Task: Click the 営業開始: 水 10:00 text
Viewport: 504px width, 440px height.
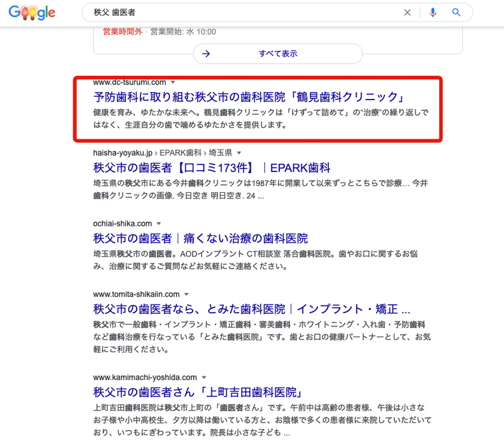Action: tap(183, 32)
